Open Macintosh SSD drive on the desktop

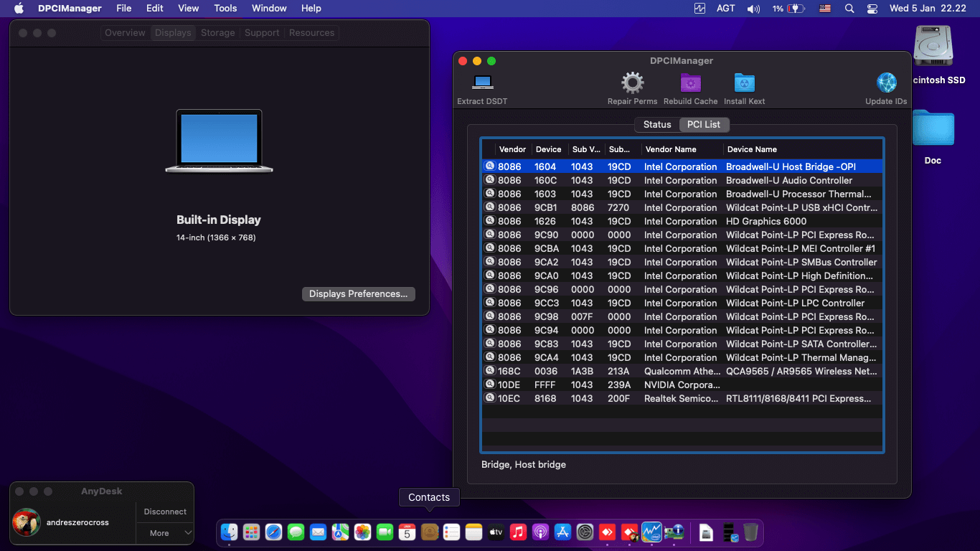click(933, 47)
